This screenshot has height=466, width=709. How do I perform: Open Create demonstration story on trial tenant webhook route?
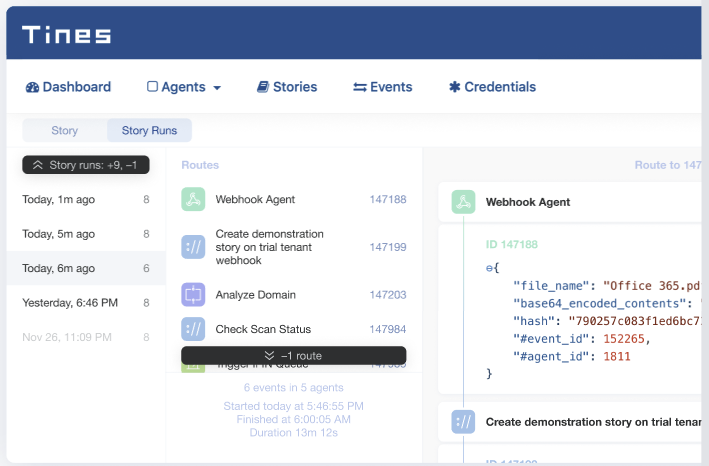(x=294, y=247)
